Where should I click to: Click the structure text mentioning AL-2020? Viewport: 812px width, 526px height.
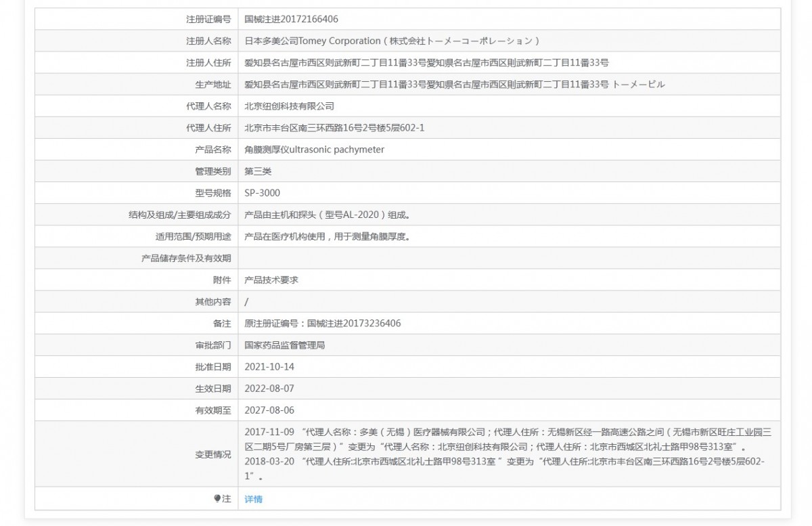(x=327, y=215)
